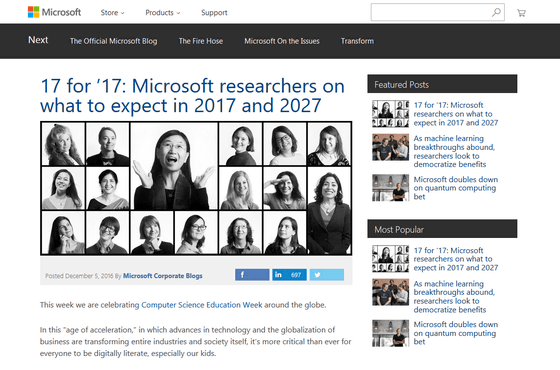Click the Microsoft logo
Screen dimensions: 560x370
pyautogui.click(x=54, y=12)
